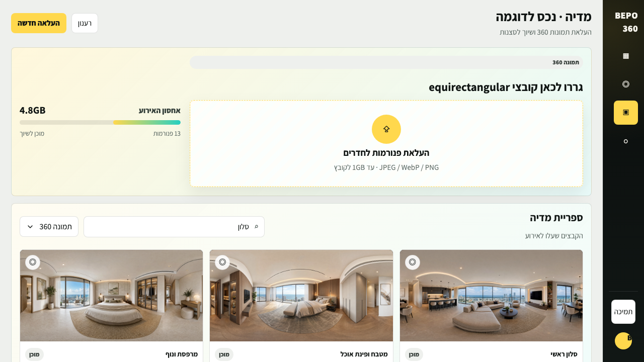Click the 360 badge on סלון ראשי thumbnail
Viewport: 644px width, 362px height.
click(x=413, y=262)
